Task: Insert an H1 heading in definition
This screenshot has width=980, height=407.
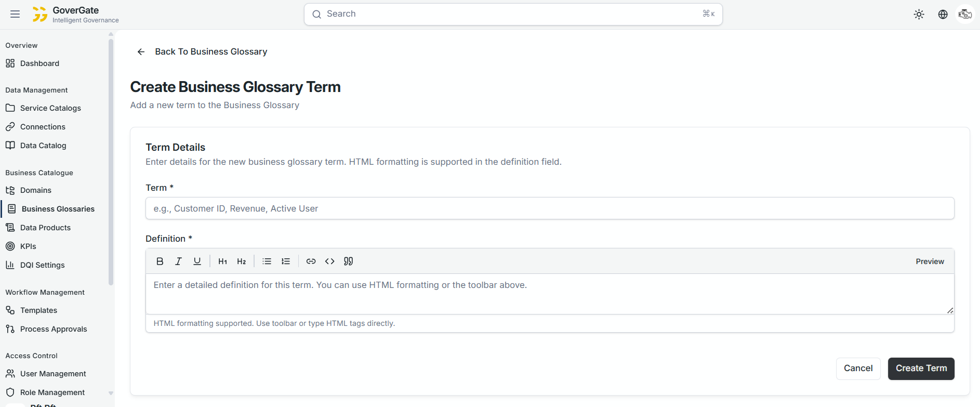Action: tap(222, 261)
